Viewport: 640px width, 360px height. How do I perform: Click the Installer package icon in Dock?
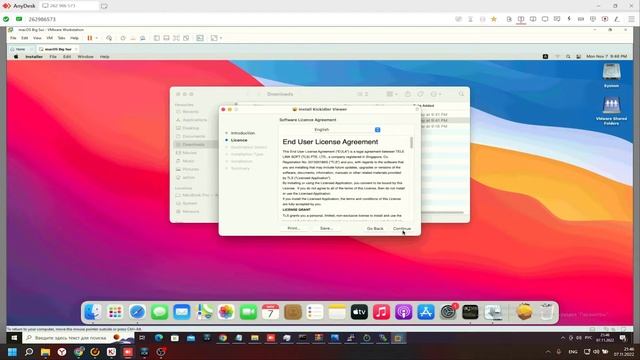pos(524,312)
